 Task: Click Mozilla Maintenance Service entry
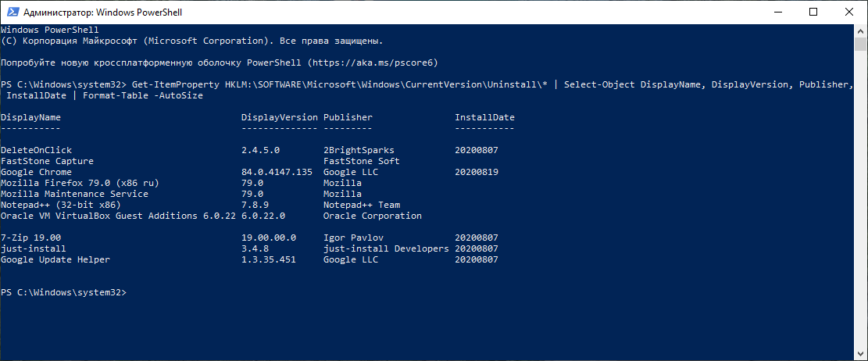click(74, 194)
